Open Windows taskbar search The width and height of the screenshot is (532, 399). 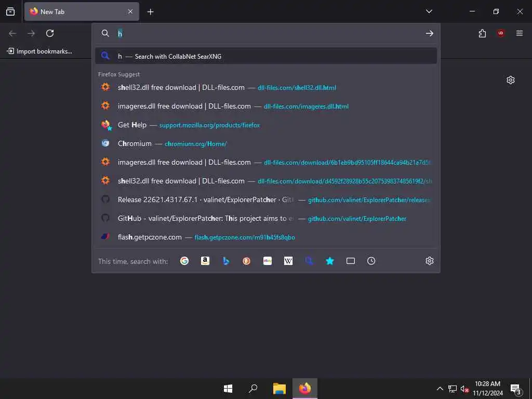click(253, 389)
